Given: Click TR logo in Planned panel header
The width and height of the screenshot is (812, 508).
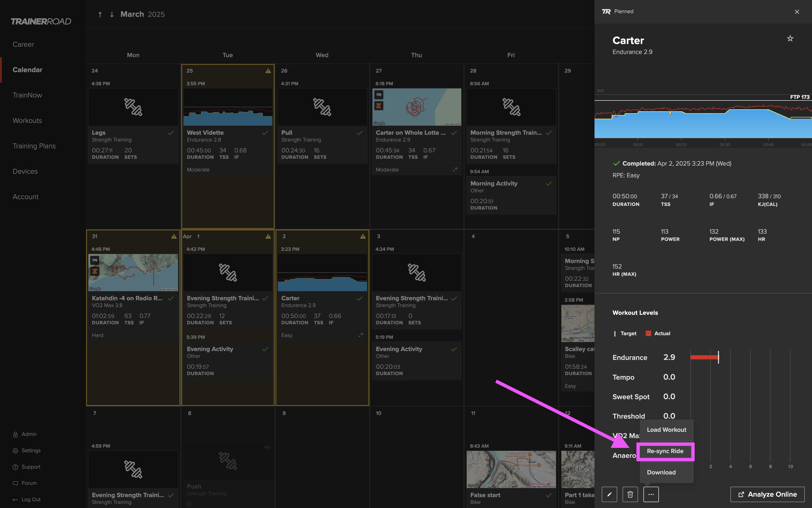Looking at the screenshot, I should pos(606,12).
